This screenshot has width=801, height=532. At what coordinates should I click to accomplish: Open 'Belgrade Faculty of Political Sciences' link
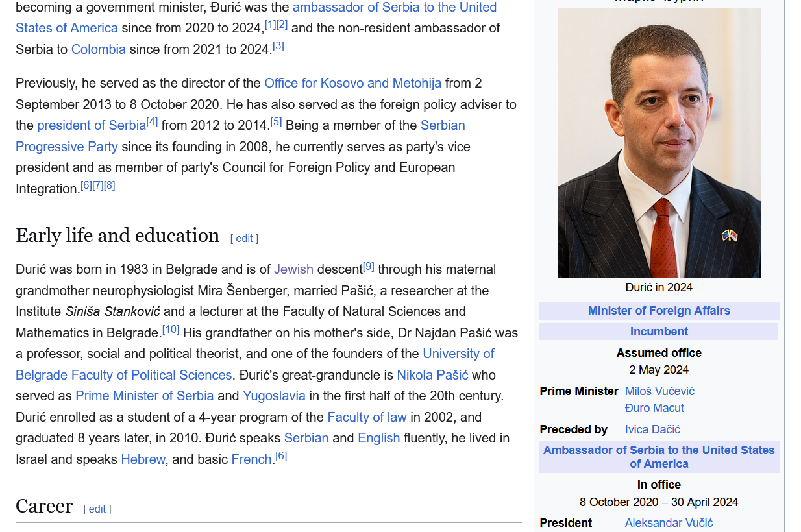tap(123, 376)
